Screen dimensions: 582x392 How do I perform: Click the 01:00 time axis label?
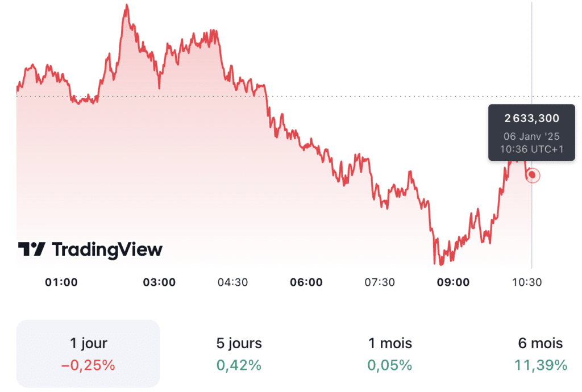click(x=61, y=282)
